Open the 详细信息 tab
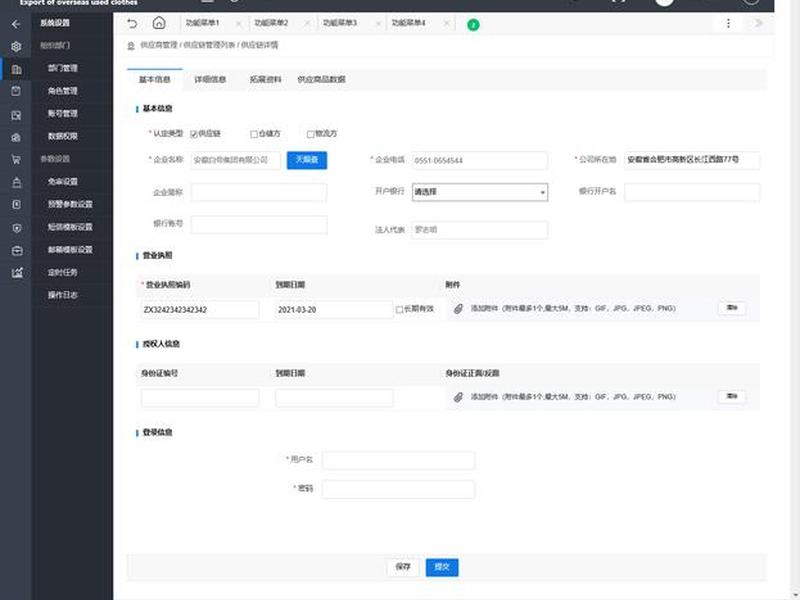 (210, 80)
